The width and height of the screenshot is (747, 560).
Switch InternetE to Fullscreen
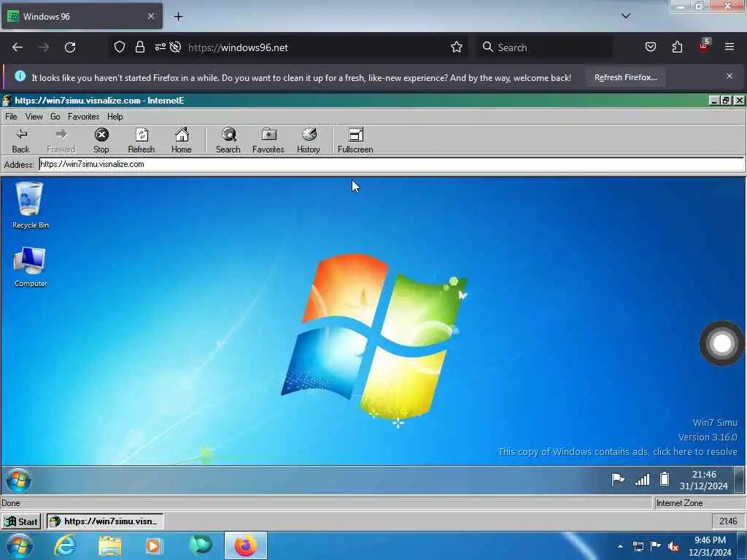(x=355, y=141)
